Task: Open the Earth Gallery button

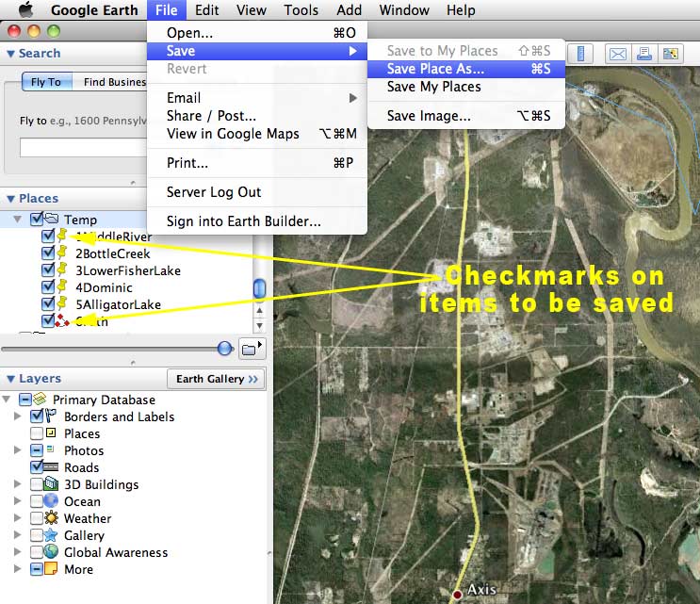Action: (216, 379)
